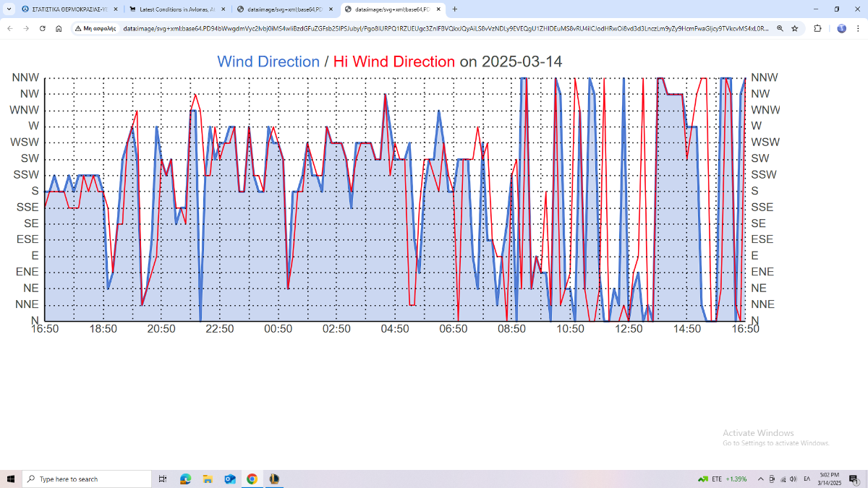Click the 08:50 time axis label
The height and width of the screenshot is (488, 868).
click(512, 329)
